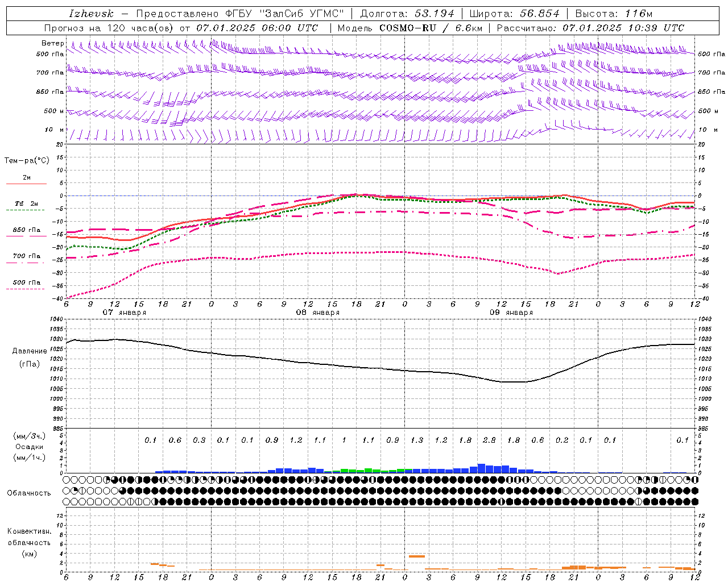Click the Модель COSMO-RU / 6.6км text
Screen dimensions: 728x582
(x=410, y=28)
